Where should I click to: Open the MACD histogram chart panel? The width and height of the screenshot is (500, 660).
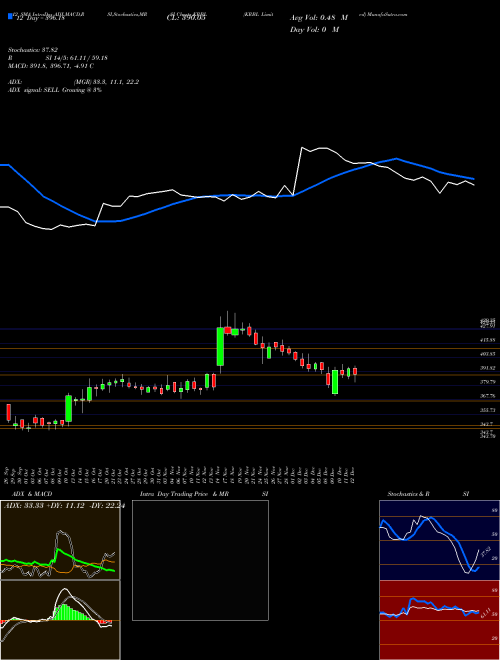60,620
